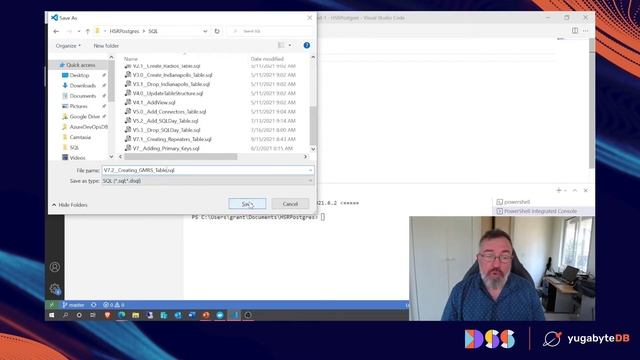Screen dimensions: 640x360
Task: Go up one folder level in Save As
Action: tap(87, 31)
